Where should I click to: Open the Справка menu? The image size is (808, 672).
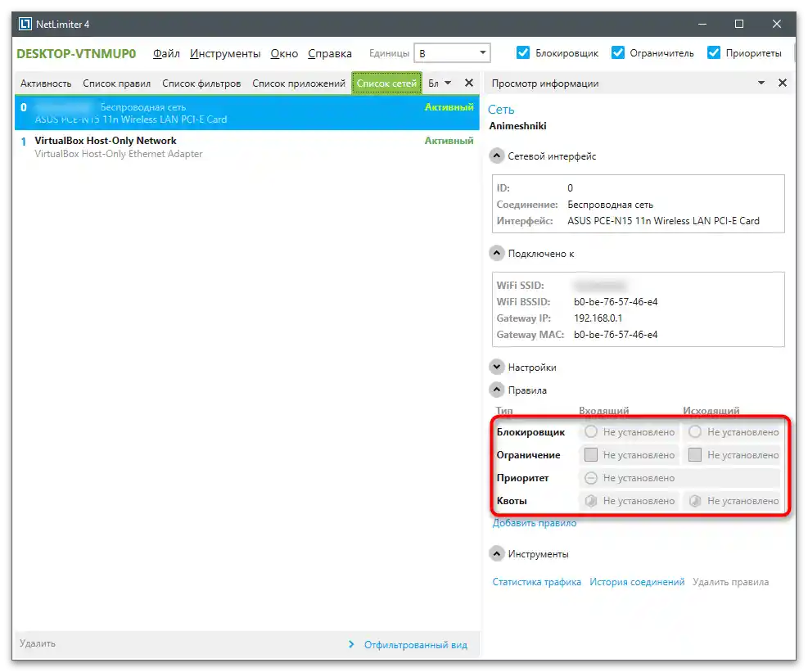point(330,53)
